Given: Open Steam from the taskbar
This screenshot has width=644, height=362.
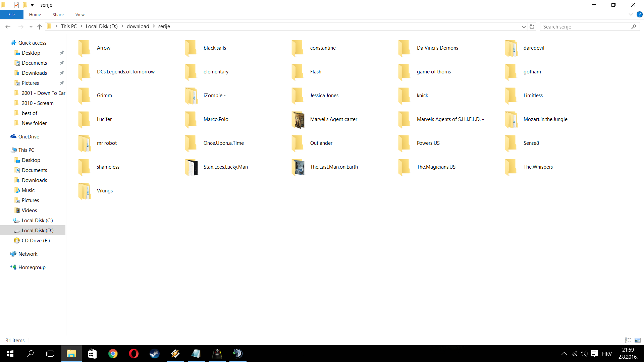Looking at the screenshot, I should pyautogui.click(x=154, y=354).
